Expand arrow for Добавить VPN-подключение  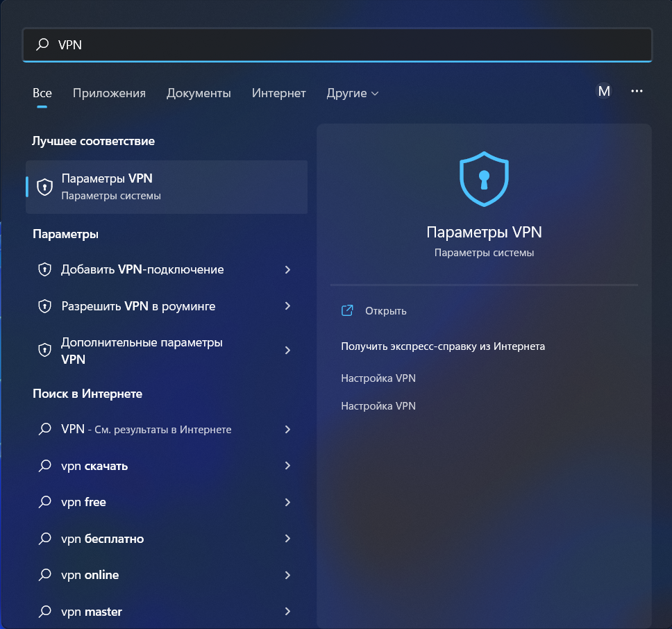287,269
